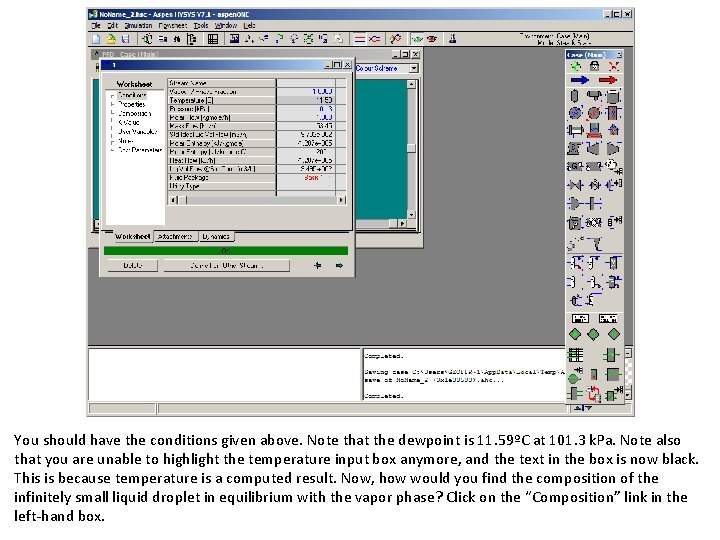
Task: Pick the separator vessel palette icon
Action: [x=574, y=96]
